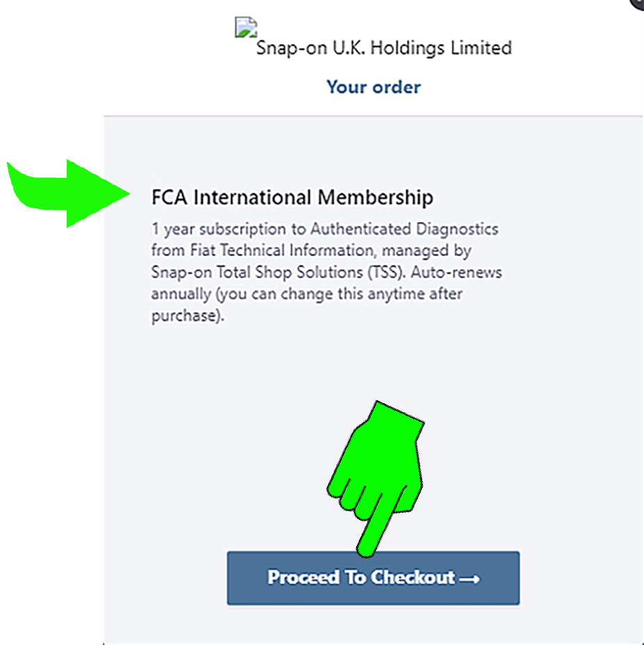Image resolution: width=644 pixels, height=645 pixels.
Task: Click the black area left of the panel
Action: [x=49, y=417]
